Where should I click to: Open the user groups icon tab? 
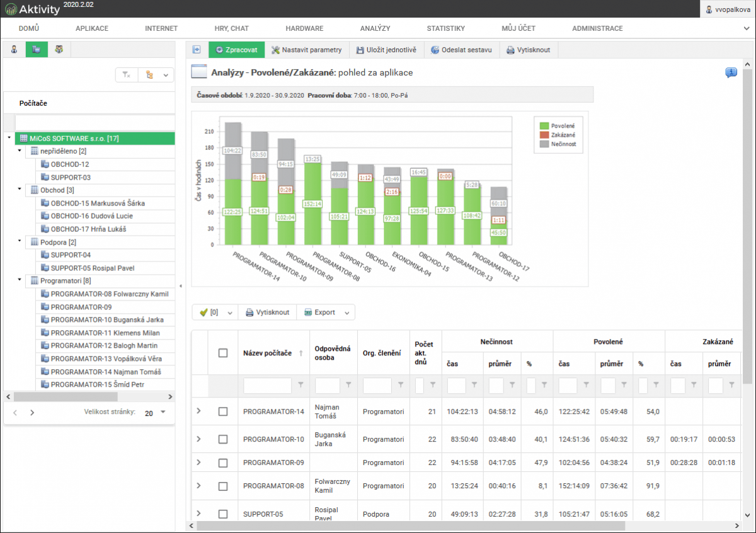click(59, 50)
